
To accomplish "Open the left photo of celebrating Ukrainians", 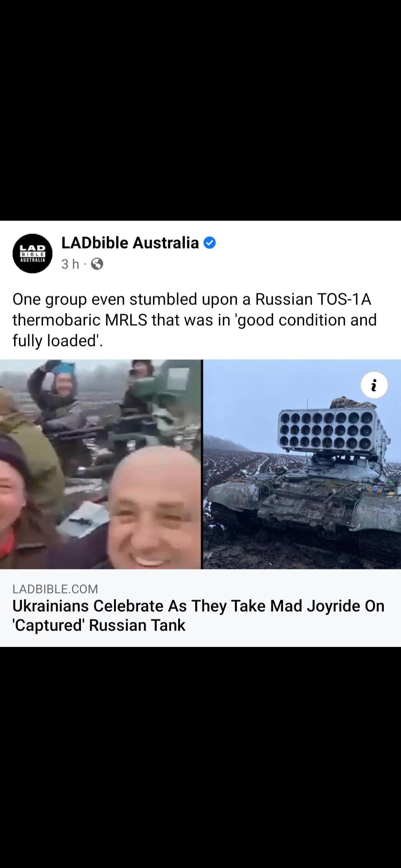I will click(101, 464).
